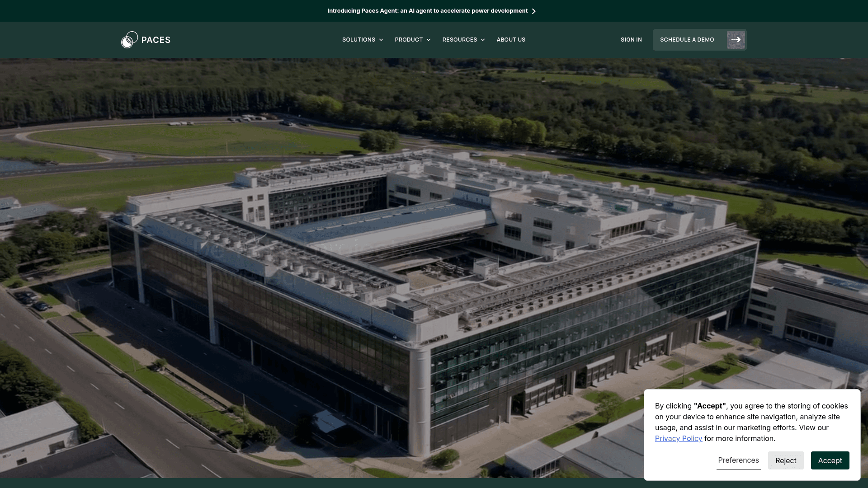Open the Resources dropdown
868x488 pixels.
click(463, 40)
